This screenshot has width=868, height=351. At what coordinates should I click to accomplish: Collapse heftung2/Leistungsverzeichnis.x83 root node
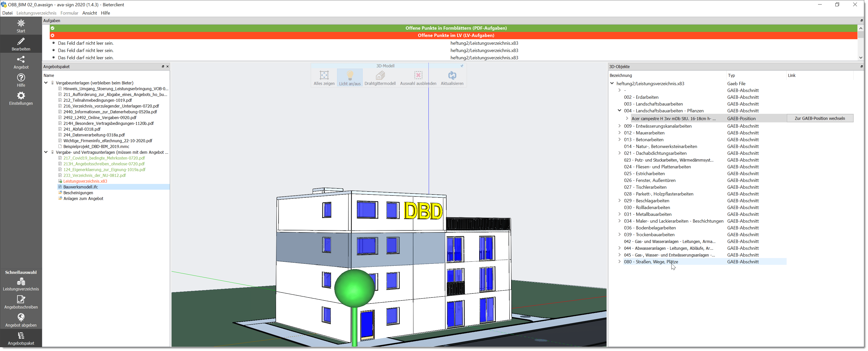pyautogui.click(x=612, y=83)
